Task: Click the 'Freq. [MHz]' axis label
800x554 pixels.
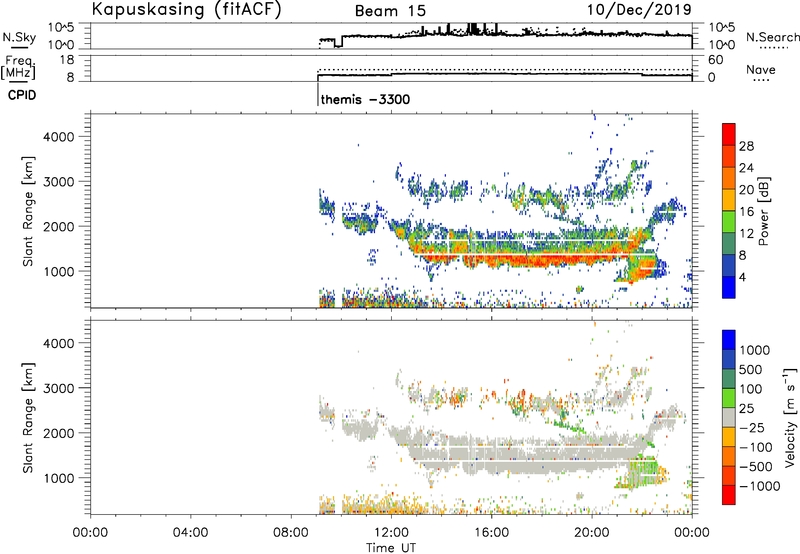Action: coord(19,67)
